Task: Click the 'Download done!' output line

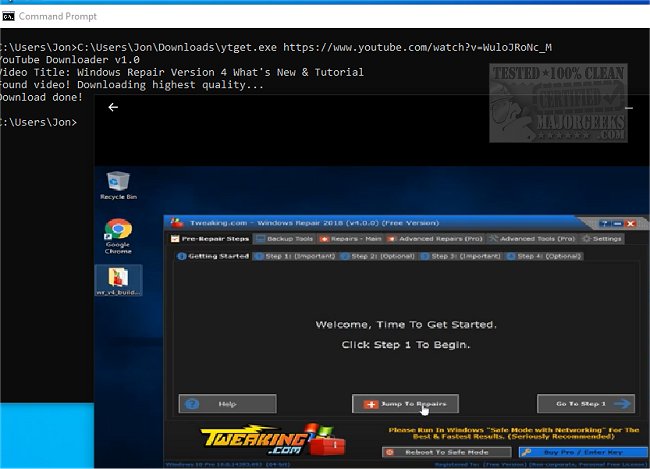Action: 41,97
